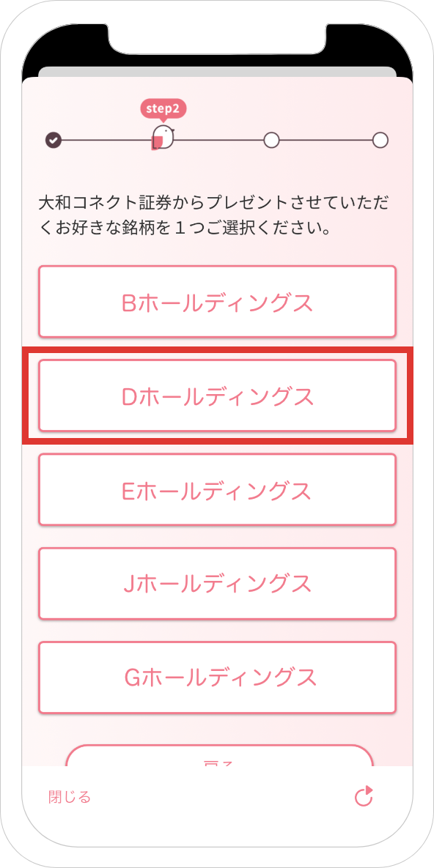This screenshot has width=434, height=868.
Task: Click progress line between bird and third circle
Action: point(219,140)
